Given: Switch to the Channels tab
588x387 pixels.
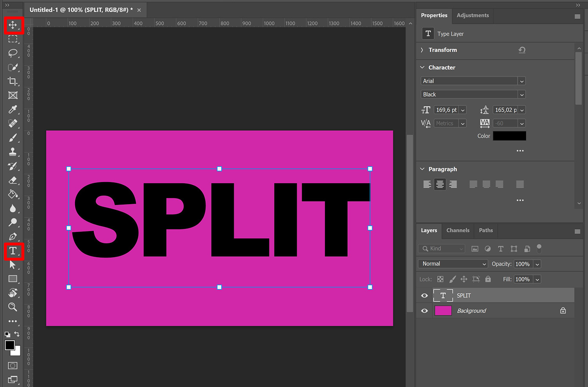Looking at the screenshot, I should coord(457,230).
